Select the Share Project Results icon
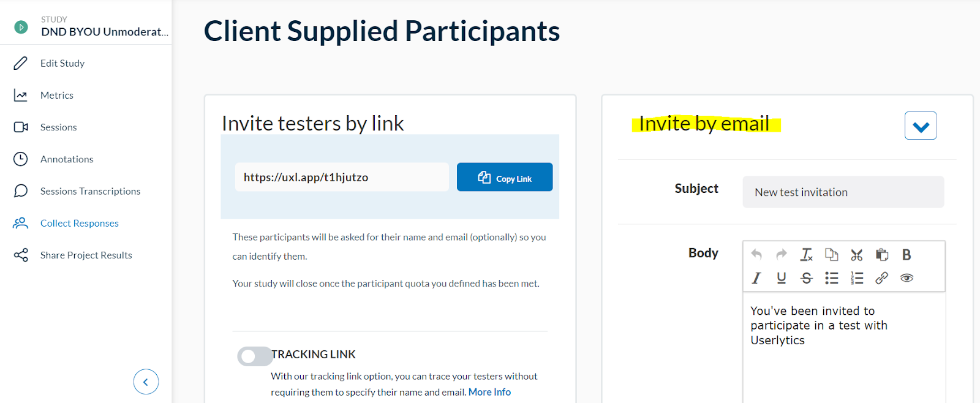Screen dimensions: 980x403 click(20, 255)
